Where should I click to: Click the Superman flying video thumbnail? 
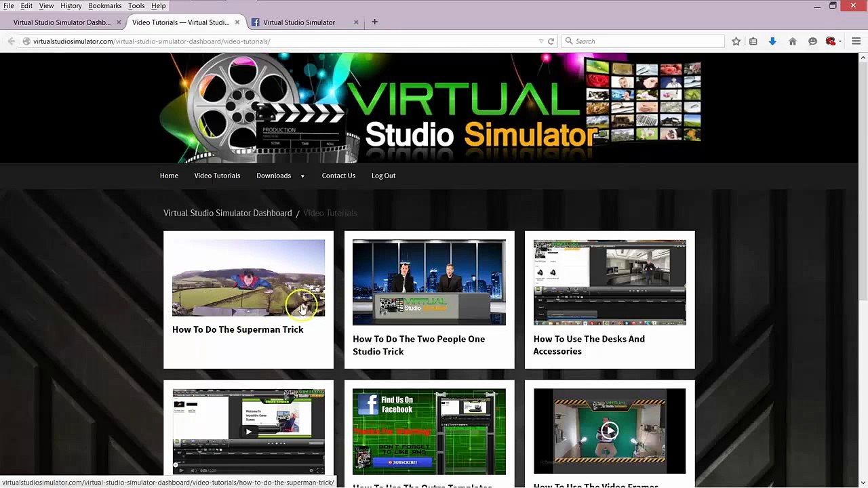click(248, 278)
